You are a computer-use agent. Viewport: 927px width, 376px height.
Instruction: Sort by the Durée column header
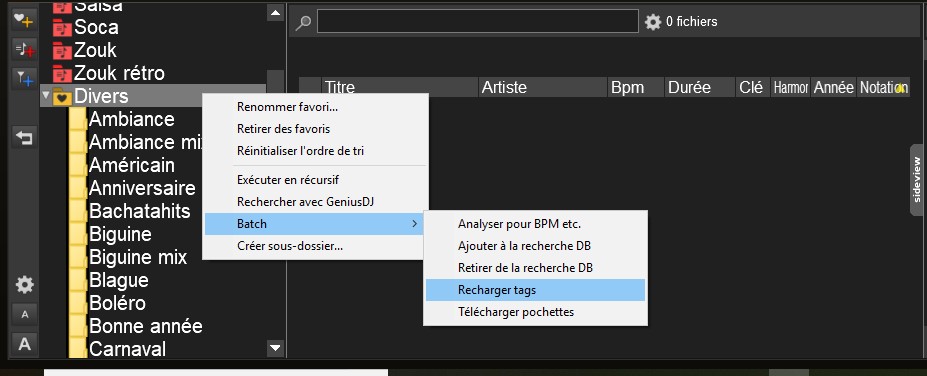[x=699, y=87]
